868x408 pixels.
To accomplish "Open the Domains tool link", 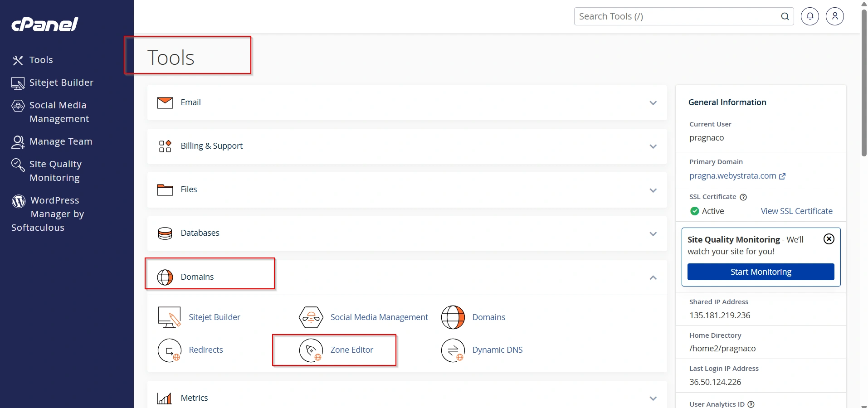I will [489, 317].
